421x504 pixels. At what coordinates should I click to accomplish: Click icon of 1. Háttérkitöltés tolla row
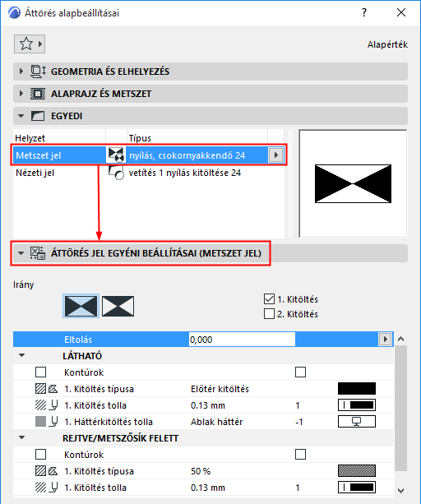(x=41, y=422)
